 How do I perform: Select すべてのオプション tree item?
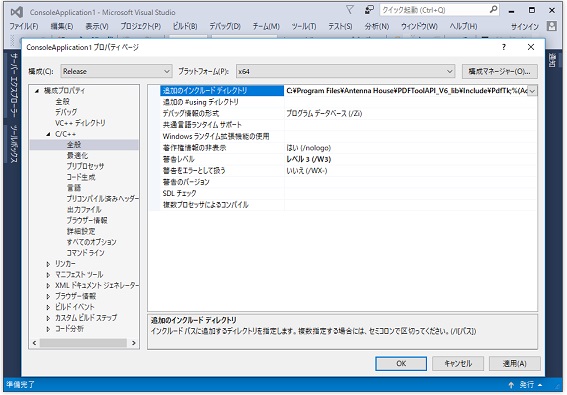pos(91,242)
